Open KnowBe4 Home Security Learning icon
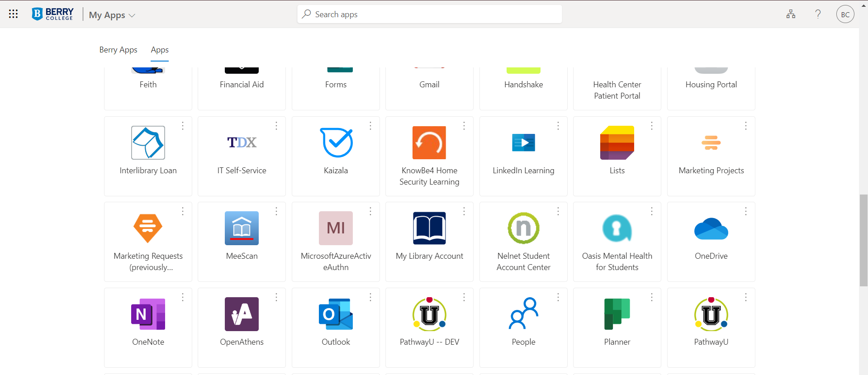This screenshot has width=868, height=375. click(429, 142)
